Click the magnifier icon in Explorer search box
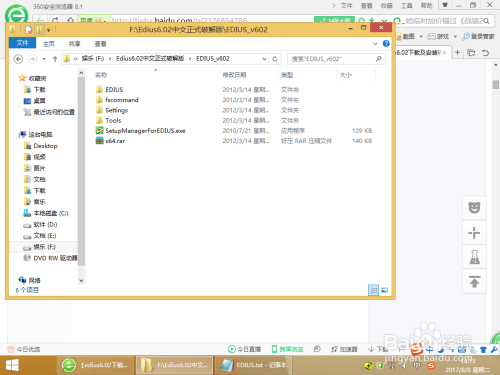Screen dimensions: 500x375 [379, 59]
